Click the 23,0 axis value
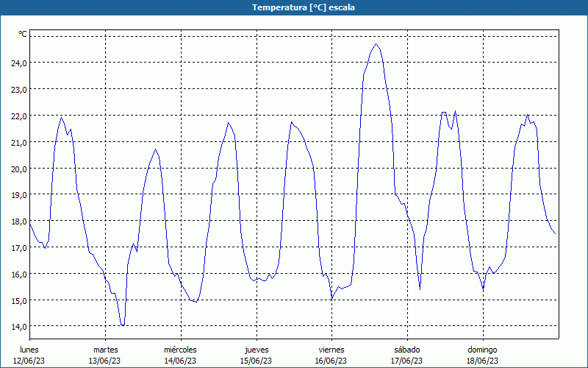Viewport: 588px width, 368px height. pos(19,90)
